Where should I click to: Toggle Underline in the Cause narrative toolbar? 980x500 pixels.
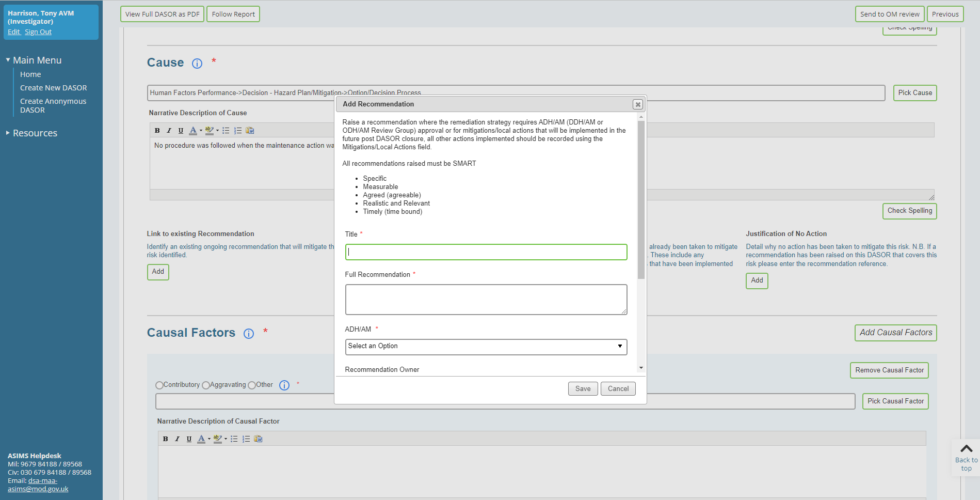[x=181, y=131]
